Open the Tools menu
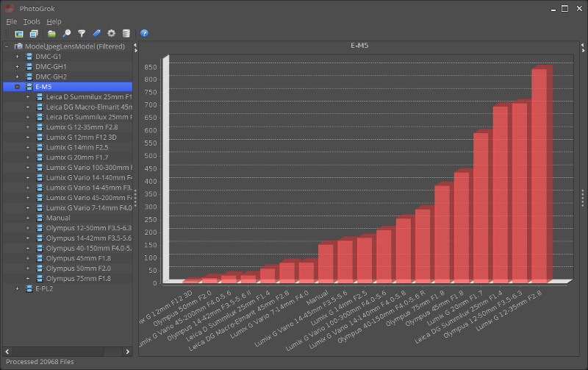588x370 pixels. tap(32, 21)
